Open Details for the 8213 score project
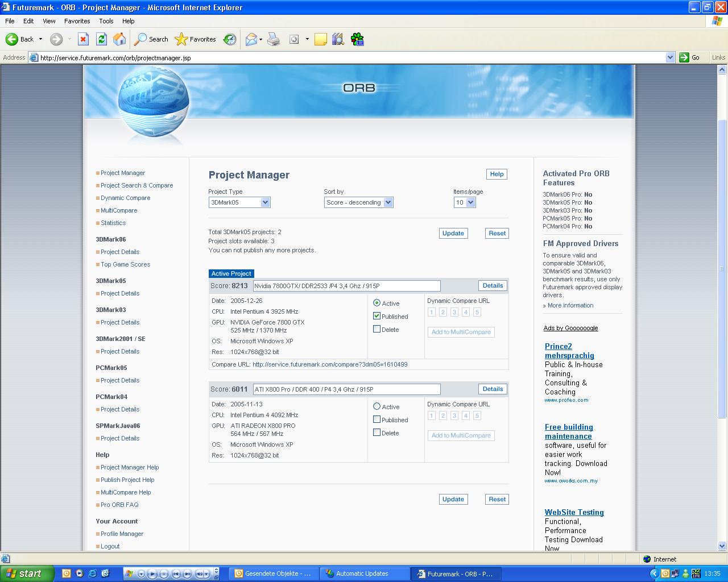 tap(493, 285)
